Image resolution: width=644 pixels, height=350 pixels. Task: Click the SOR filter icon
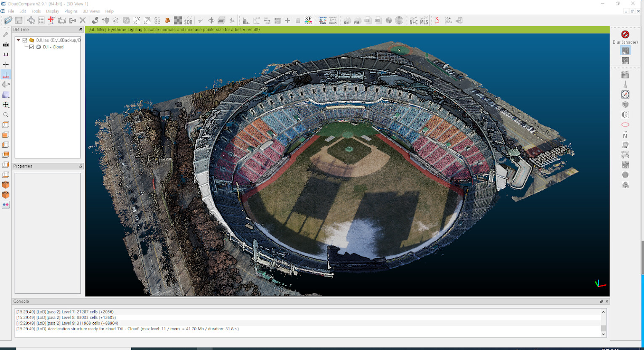[x=188, y=20]
